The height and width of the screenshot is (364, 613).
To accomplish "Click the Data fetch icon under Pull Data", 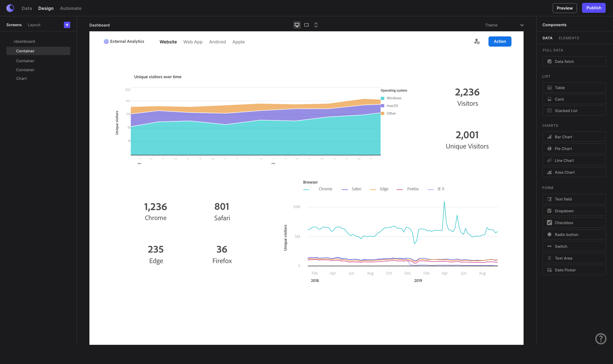I will coord(549,61).
